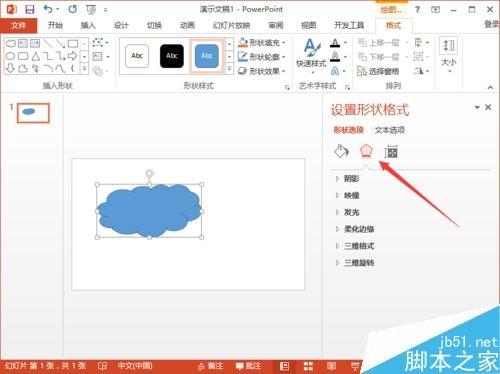This screenshot has height=374, width=500.
Task: Click the align objects icon in 排列 group
Action: click(x=418, y=43)
